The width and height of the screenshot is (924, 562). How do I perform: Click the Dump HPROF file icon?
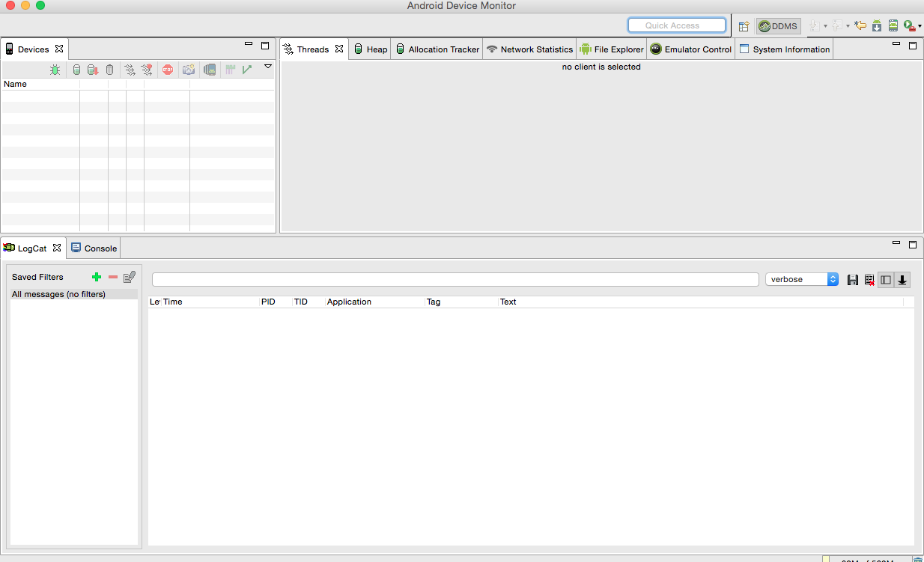coord(93,70)
